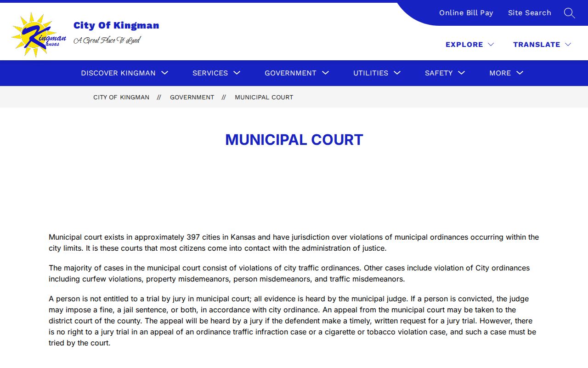Click the Kingman Kansas sun logo
588x368 pixels.
(x=39, y=34)
